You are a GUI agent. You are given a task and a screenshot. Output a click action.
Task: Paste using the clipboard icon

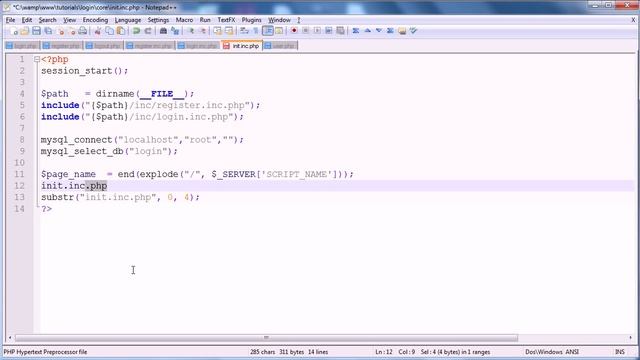[x=121, y=31]
